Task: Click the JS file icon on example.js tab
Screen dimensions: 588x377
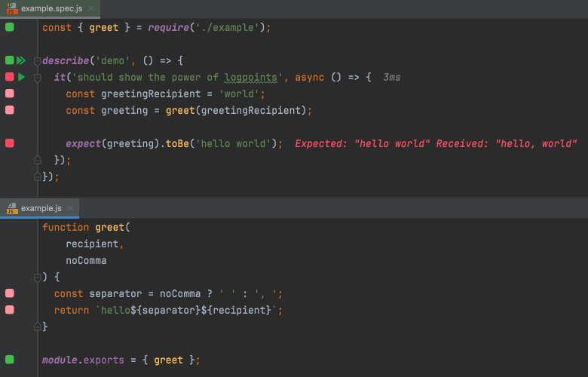Action: [x=12, y=208]
